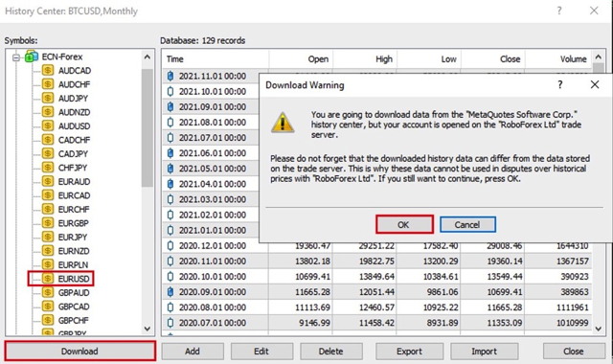Image resolution: width=613 pixels, height=364 pixels.
Task: Collapse the ECN-Forex tree node
Action: coord(16,57)
